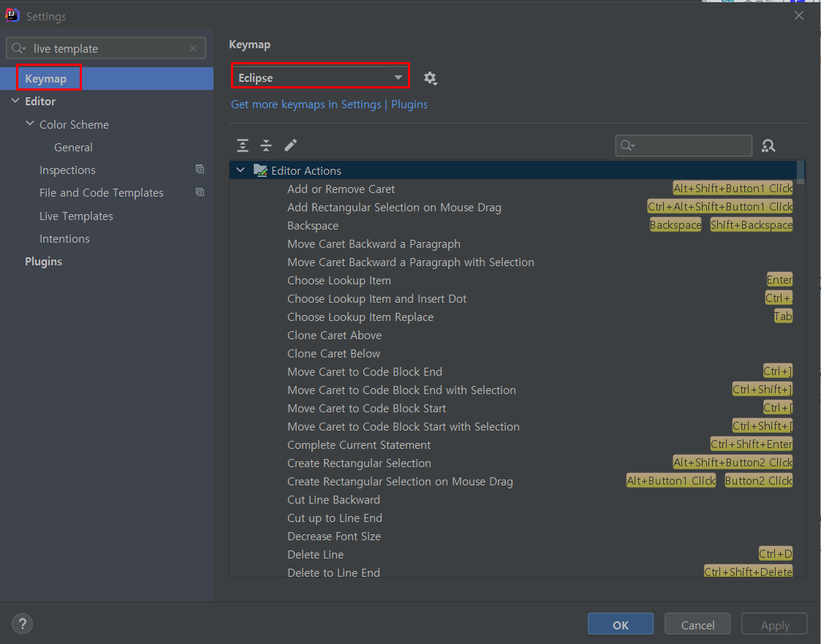Select Choose Lookup Item and Insert Dot

[377, 298]
